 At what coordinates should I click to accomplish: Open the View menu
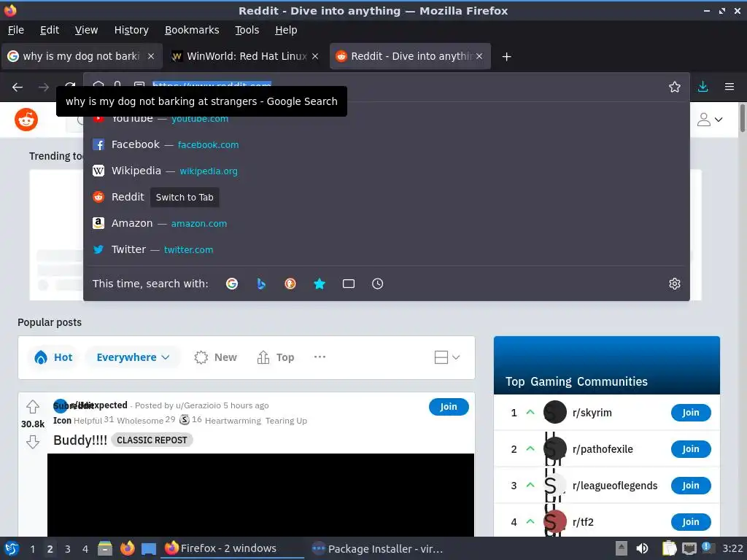coord(86,30)
